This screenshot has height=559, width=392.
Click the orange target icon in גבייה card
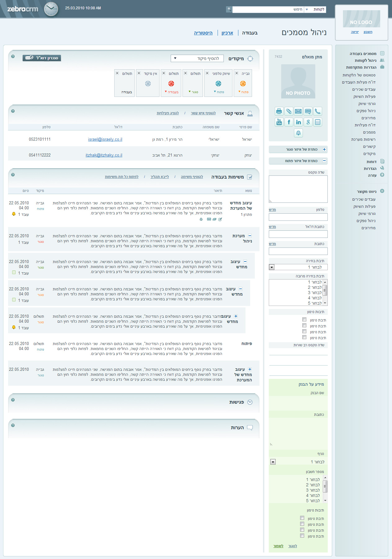point(243,84)
